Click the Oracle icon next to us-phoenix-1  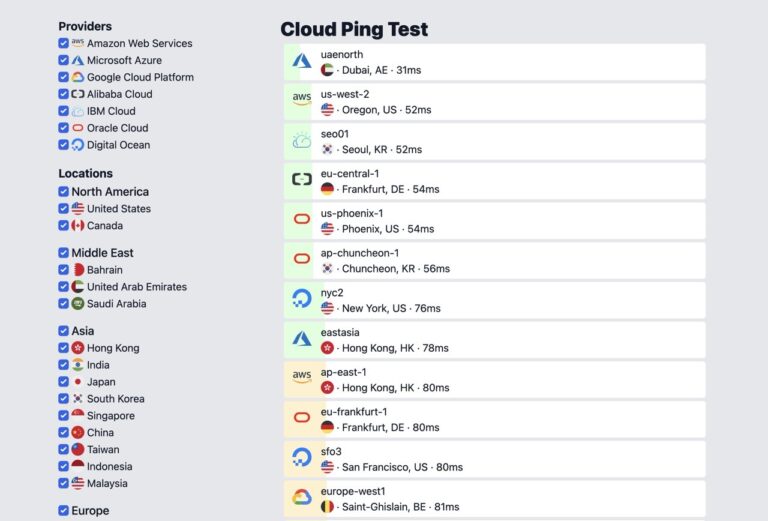click(x=301, y=220)
